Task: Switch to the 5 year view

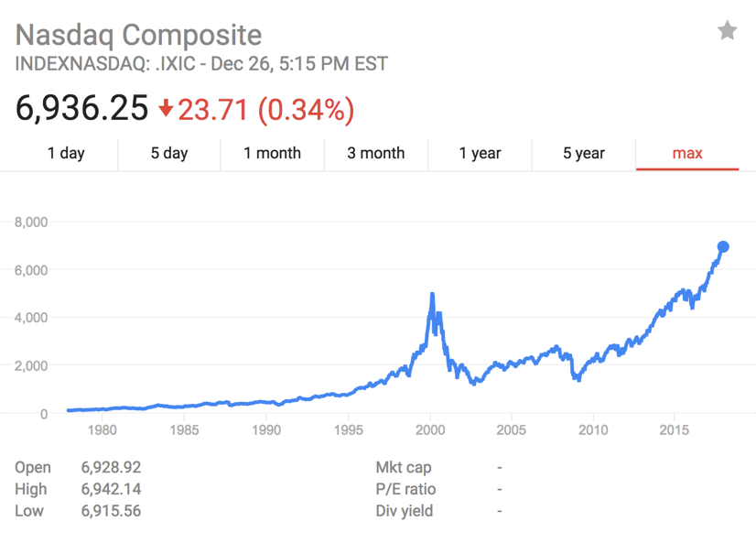Action: tap(584, 153)
